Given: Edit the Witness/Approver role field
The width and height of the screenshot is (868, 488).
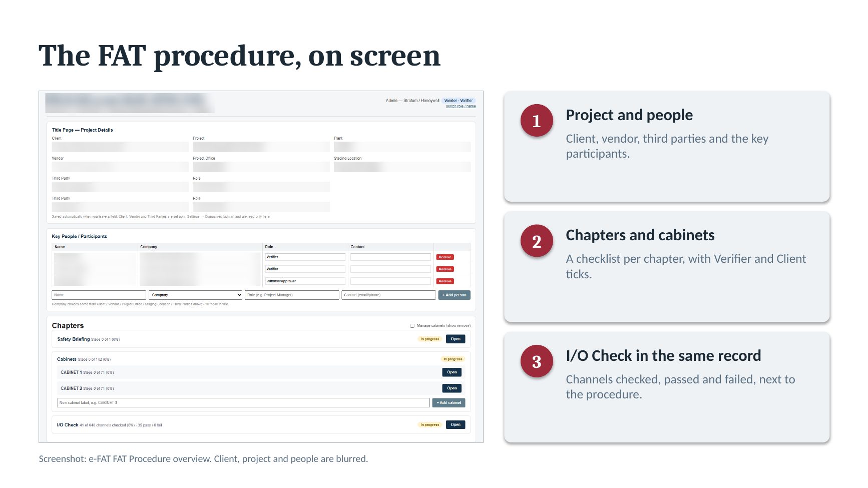Looking at the screenshot, I should [305, 281].
